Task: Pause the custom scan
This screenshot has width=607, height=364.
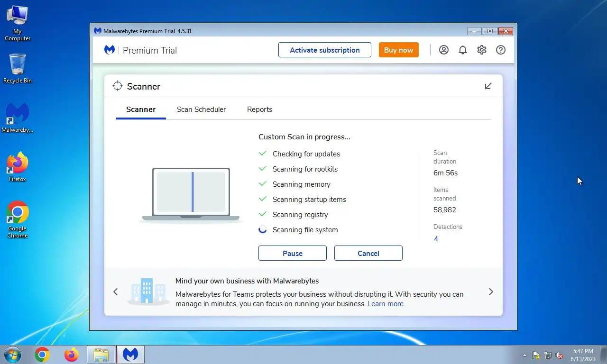Action: click(293, 253)
